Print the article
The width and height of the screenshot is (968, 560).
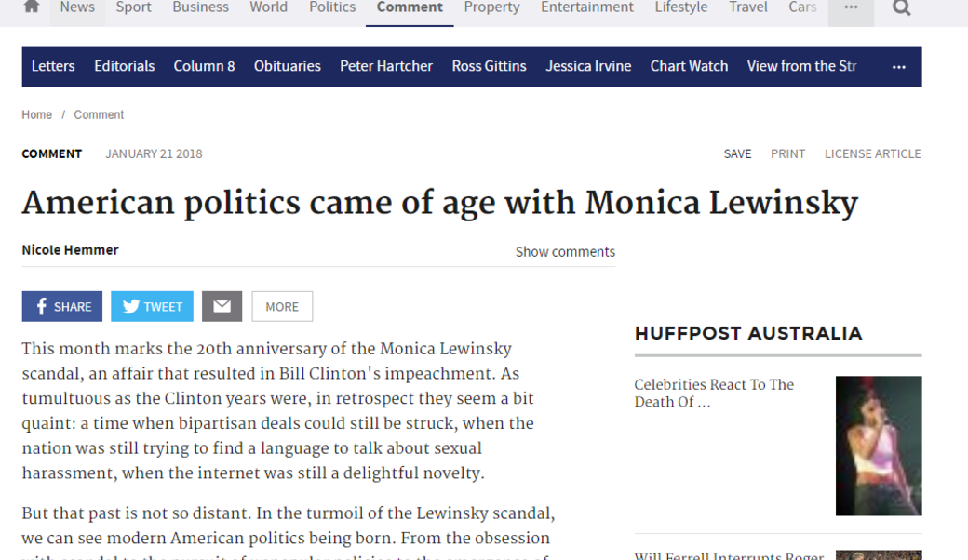click(787, 153)
